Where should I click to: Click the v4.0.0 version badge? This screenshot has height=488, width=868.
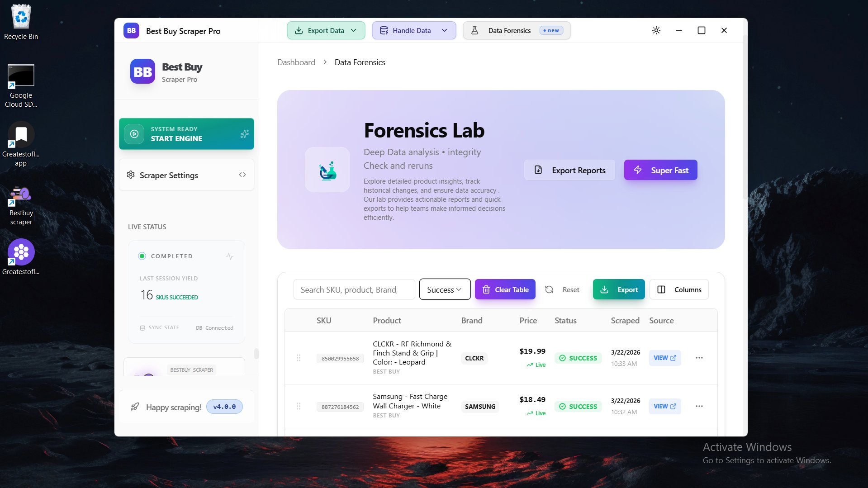tap(224, 407)
